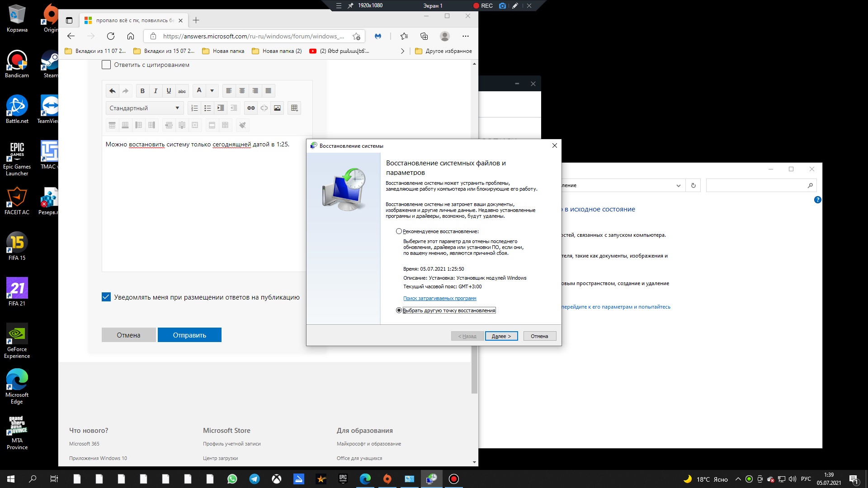Screen dimensions: 868x488
Task: Increase indent in editor
Action: tap(221, 108)
